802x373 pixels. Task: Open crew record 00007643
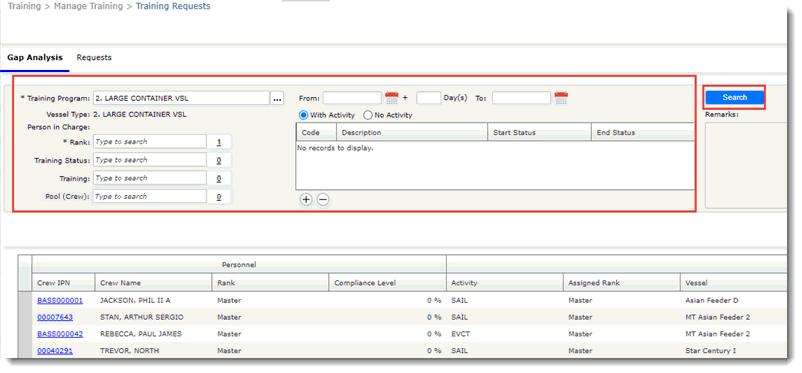coord(55,317)
